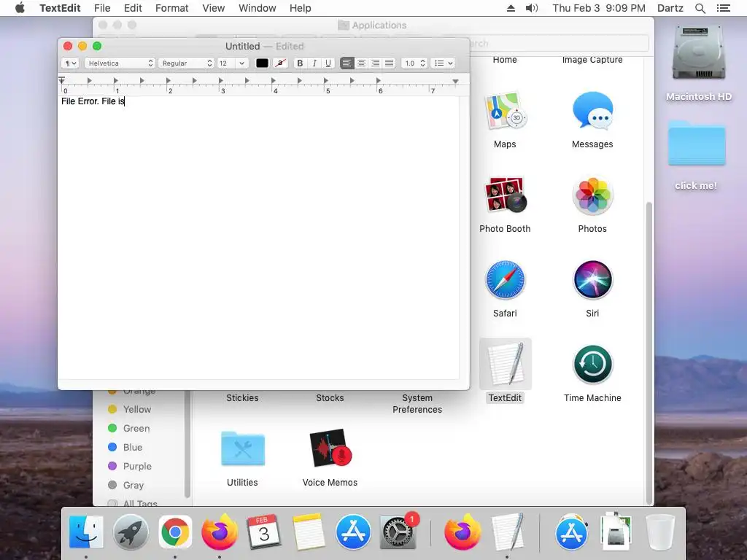Click the date and time in menu bar
Image resolution: width=747 pixels, height=560 pixels.
coord(599,8)
